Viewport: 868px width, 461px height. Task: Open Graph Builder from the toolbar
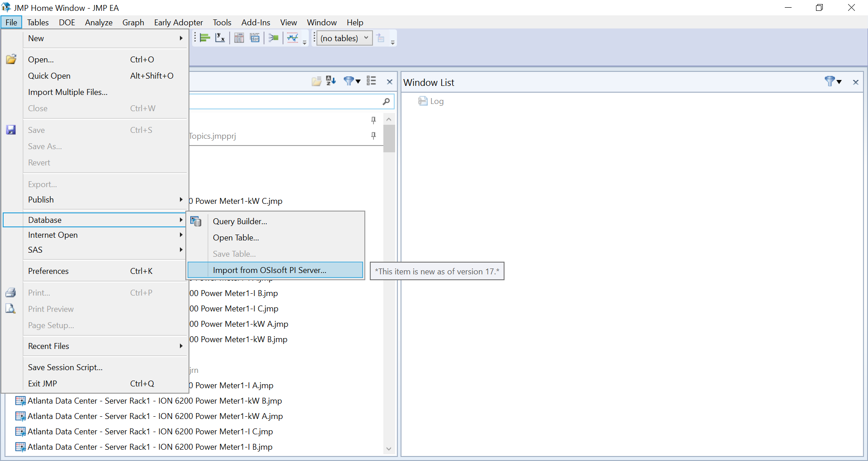click(205, 38)
